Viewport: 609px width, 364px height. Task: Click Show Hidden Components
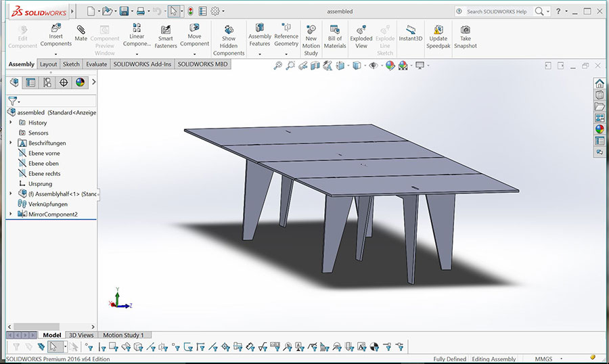click(x=229, y=40)
